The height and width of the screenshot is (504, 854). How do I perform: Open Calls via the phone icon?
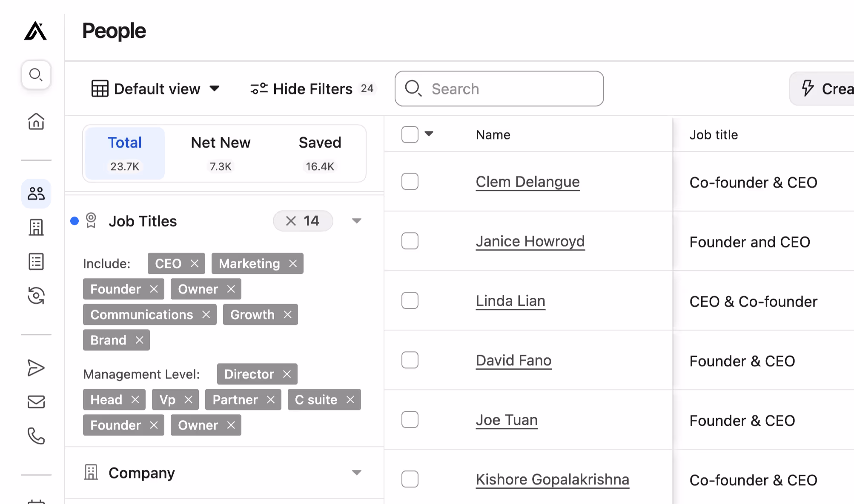point(36,436)
